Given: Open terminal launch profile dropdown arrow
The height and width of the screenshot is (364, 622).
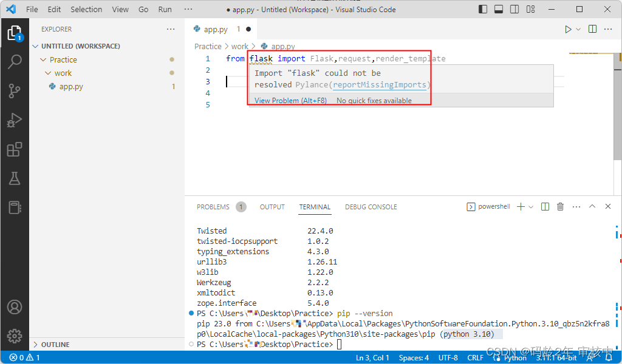Looking at the screenshot, I should pyautogui.click(x=531, y=207).
